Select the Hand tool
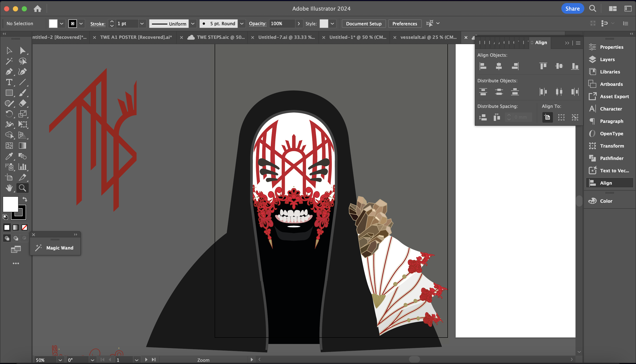This screenshot has width=636, height=364. [x=9, y=188]
